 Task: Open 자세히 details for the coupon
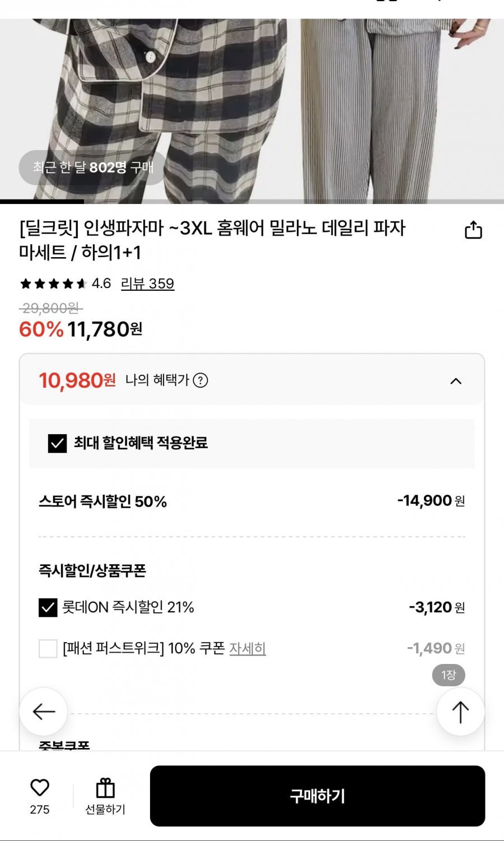click(x=248, y=649)
